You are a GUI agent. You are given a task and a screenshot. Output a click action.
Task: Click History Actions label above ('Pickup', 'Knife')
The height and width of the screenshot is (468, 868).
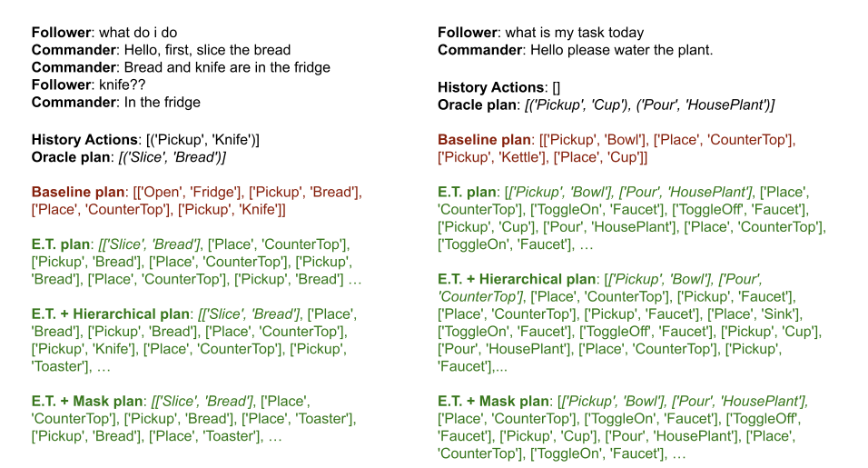(x=86, y=140)
